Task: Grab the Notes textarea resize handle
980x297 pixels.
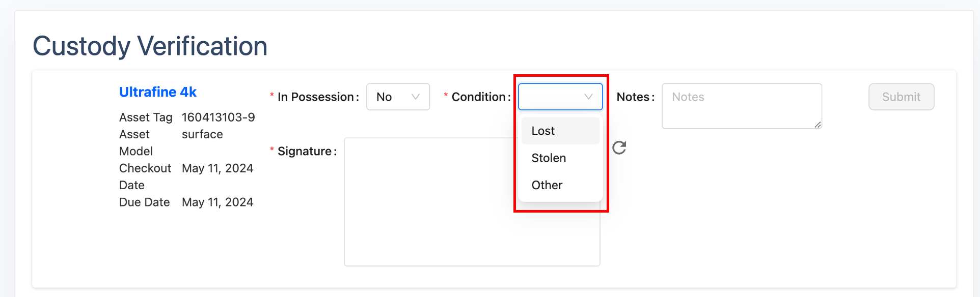Action: pyautogui.click(x=818, y=125)
